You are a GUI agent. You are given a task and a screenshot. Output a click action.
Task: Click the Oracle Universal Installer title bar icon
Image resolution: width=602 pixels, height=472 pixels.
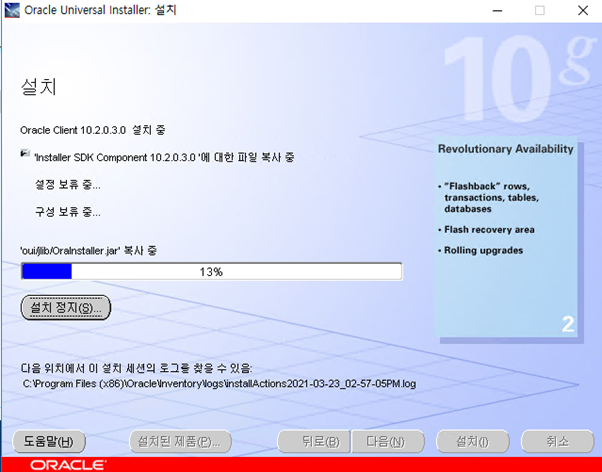click(12, 10)
